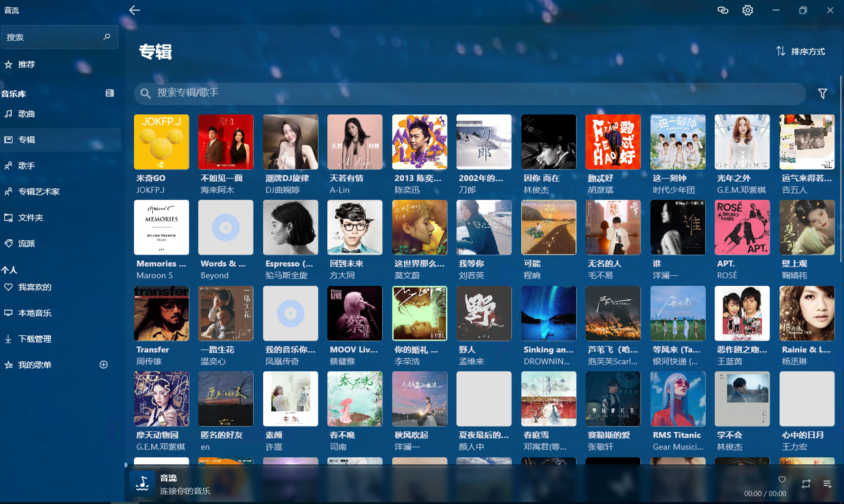Open the Espresso album cover
844x504 pixels.
tap(290, 228)
